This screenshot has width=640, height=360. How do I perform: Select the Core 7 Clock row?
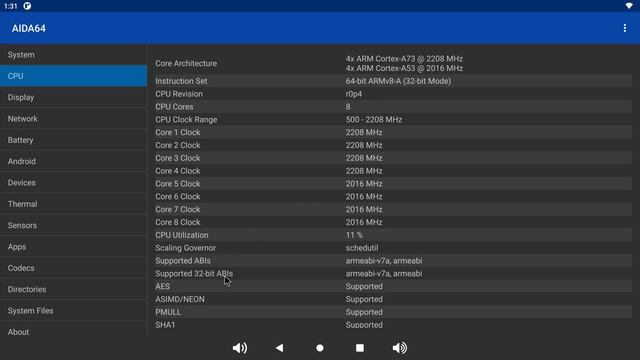coord(393,209)
